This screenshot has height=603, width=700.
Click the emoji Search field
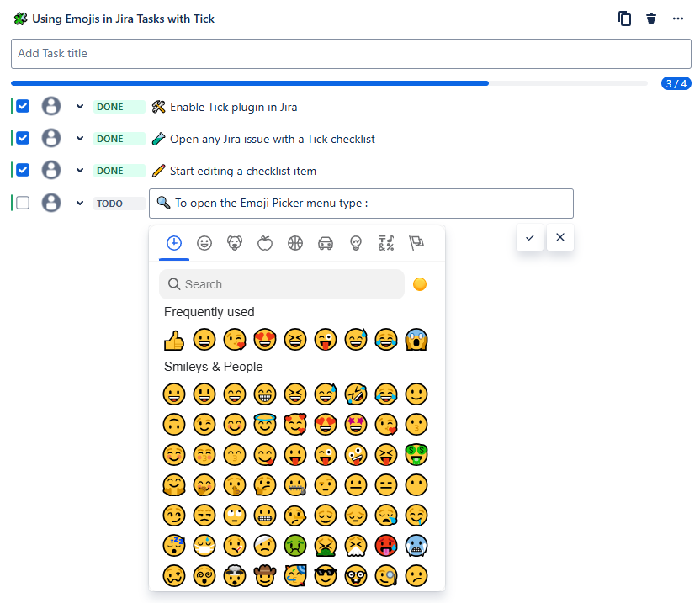(x=282, y=284)
